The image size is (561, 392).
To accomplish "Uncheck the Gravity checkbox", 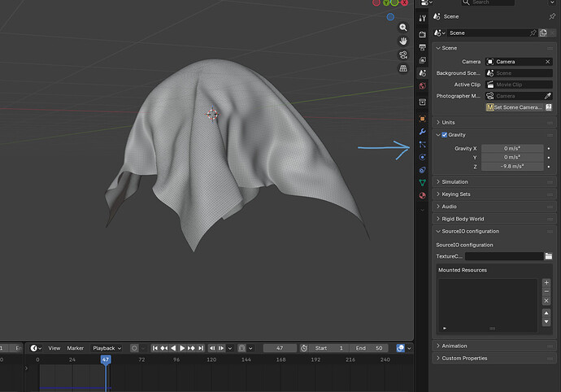I will tap(445, 135).
